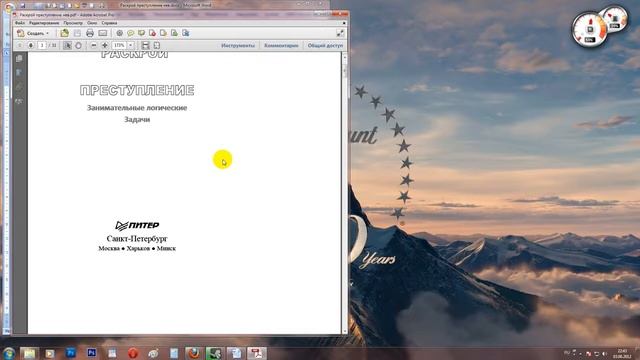Screen dimensions: 640x360
Task: Open page thumbnails panel in sidebar
Action: [x=19, y=59]
